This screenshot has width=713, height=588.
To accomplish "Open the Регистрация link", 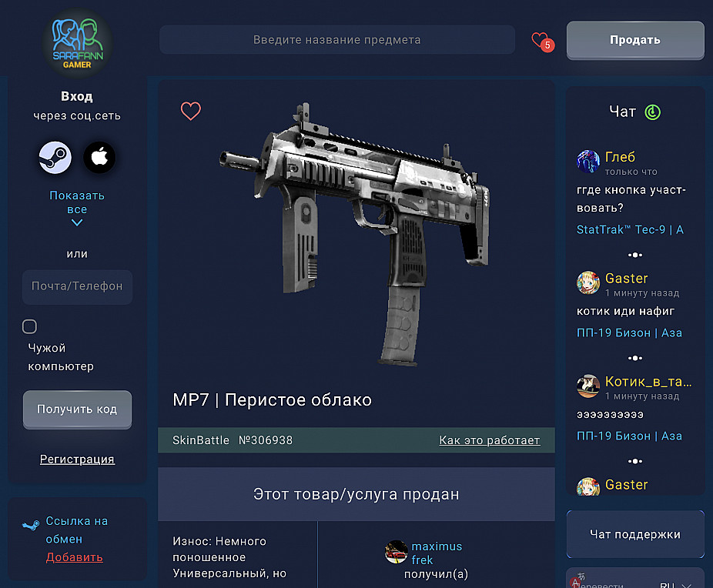I will (x=77, y=459).
